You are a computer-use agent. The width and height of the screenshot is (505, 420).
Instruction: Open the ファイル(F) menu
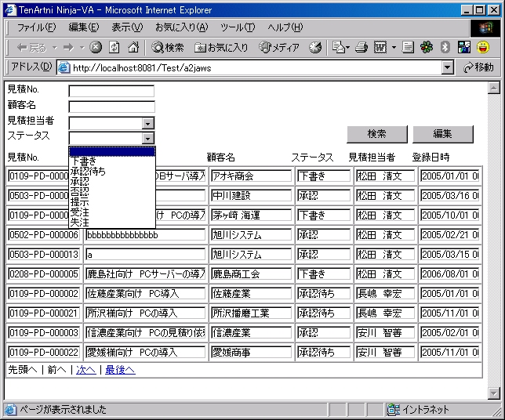click(x=36, y=27)
